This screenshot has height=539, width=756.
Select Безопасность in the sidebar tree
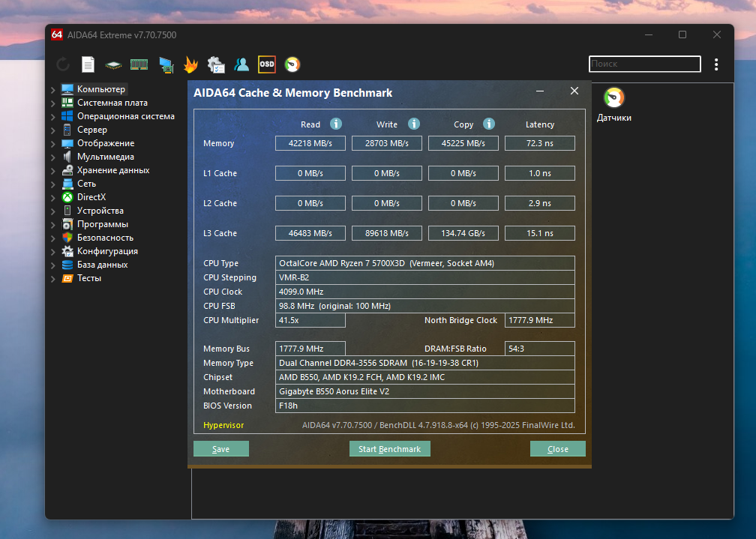105,238
